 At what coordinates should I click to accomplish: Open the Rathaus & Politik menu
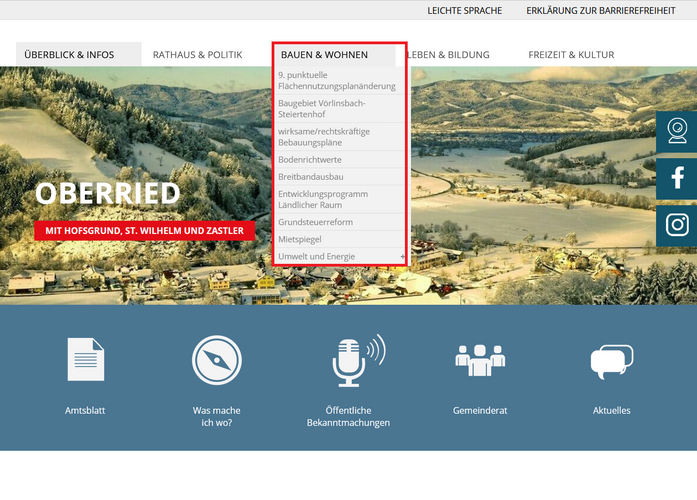tap(197, 55)
